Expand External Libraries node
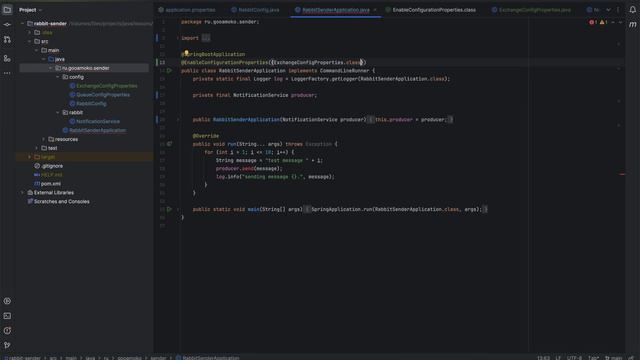640x360 pixels. tap(22, 193)
